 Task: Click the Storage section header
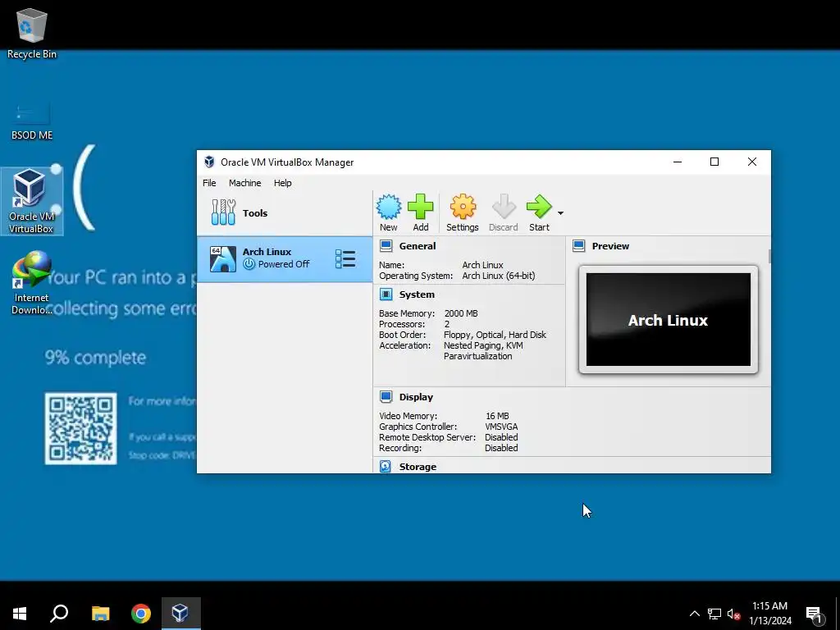point(418,467)
